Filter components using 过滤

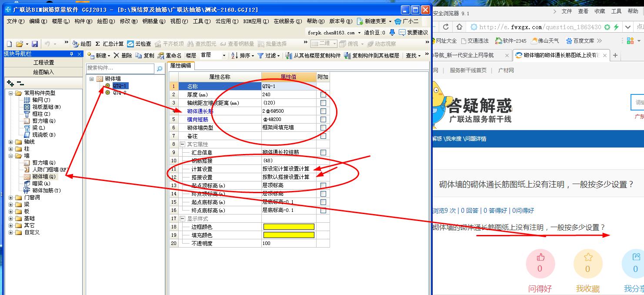coord(268,56)
